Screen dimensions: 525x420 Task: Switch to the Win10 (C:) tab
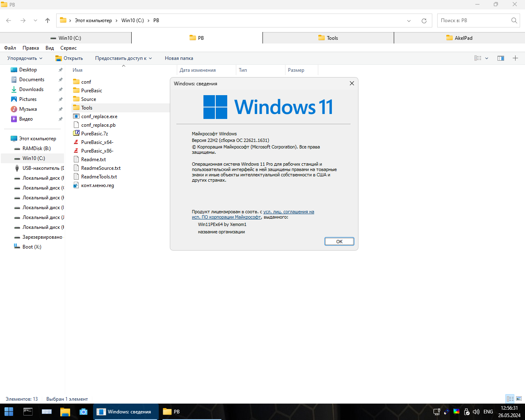66,38
